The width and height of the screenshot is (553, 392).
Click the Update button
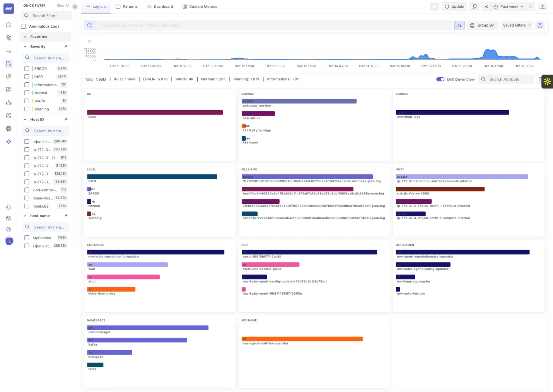click(x=454, y=7)
